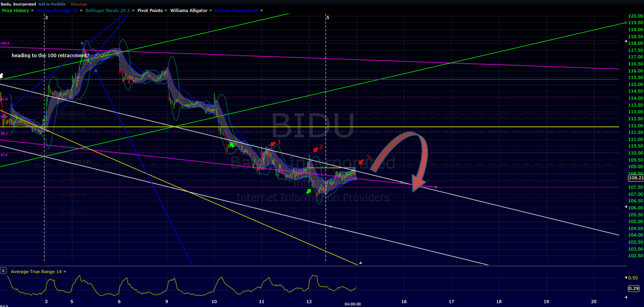Click the up triangle below the chart

[x=361, y=263]
